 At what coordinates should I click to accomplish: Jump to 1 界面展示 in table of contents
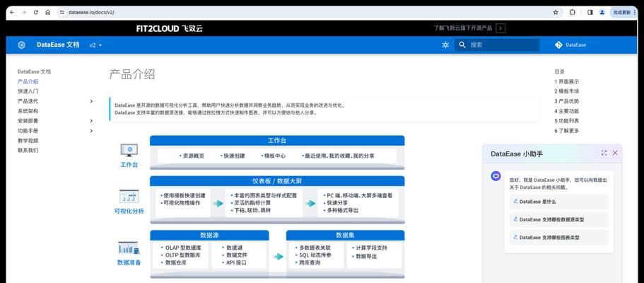[567, 81]
